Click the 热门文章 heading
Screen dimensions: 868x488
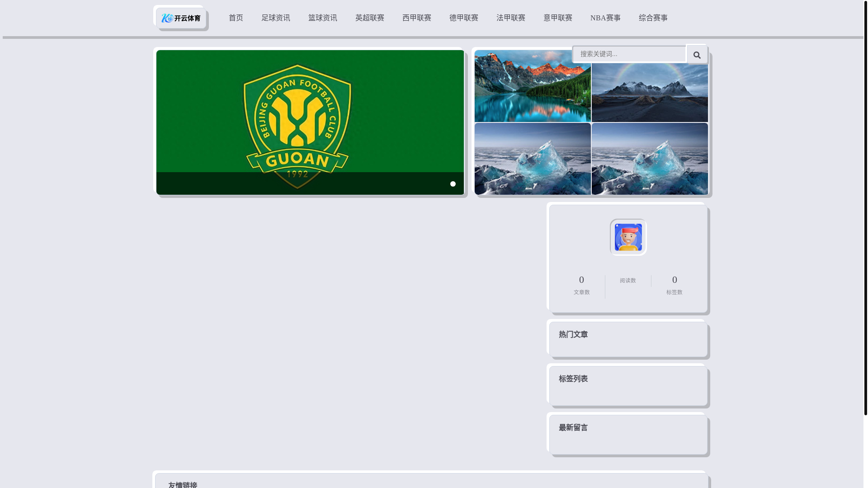point(573,334)
